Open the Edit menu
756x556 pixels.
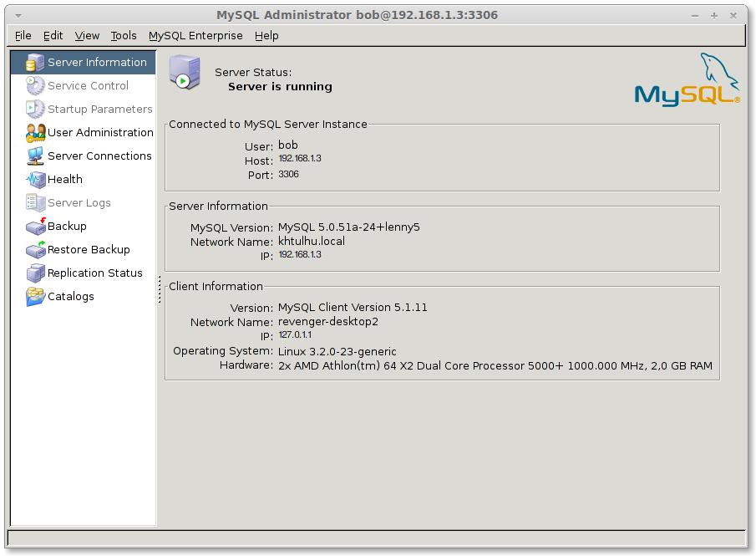click(53, 36)
